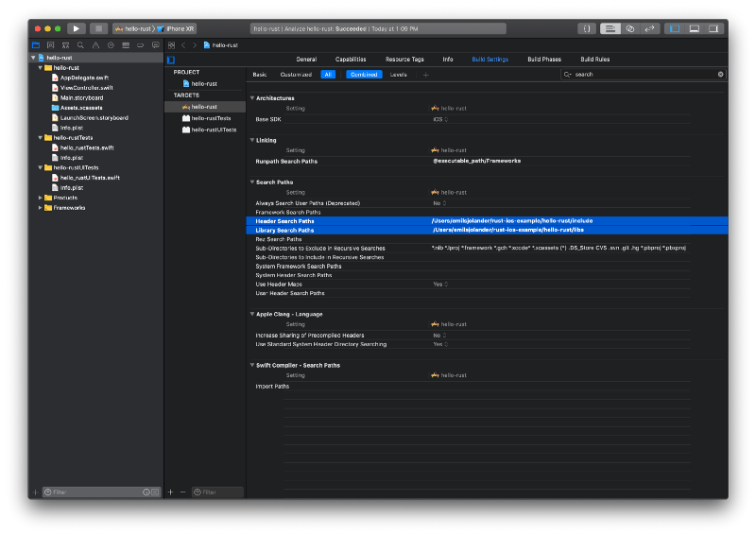Collapse the hello-rustTests folder
Image resolution: width=756 pixels, height=536 pixels.
(x=40, y=137)
